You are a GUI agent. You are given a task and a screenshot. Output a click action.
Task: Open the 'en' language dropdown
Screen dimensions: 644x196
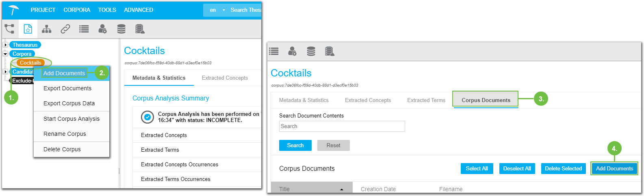click(217, 10)
